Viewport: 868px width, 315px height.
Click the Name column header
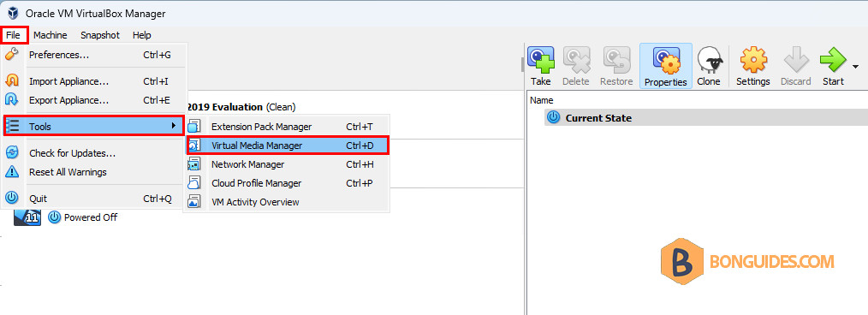(542, 100)
